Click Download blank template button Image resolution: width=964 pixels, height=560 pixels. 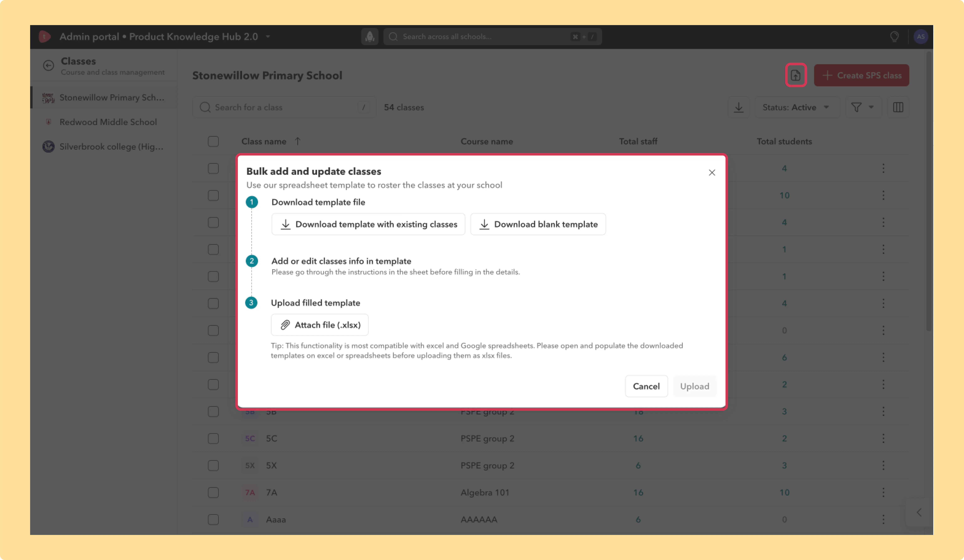pyautogui.click(x=538, y=224)
